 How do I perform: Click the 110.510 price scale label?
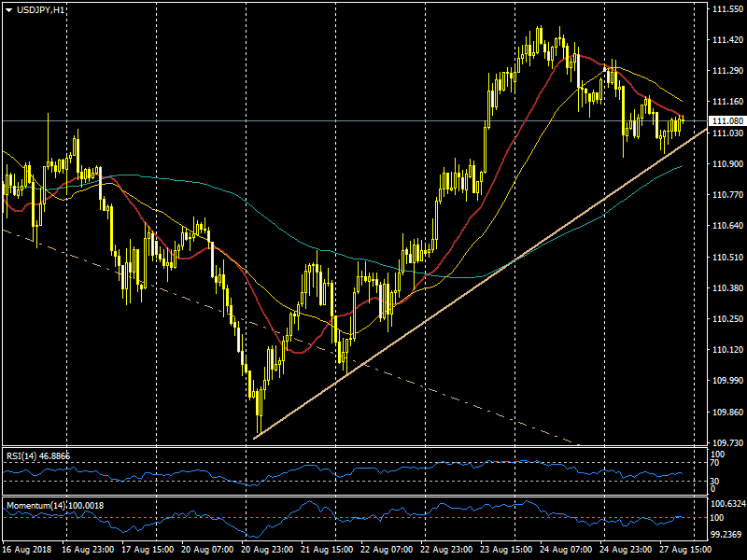pyautogui.click(x=727, y=257)
